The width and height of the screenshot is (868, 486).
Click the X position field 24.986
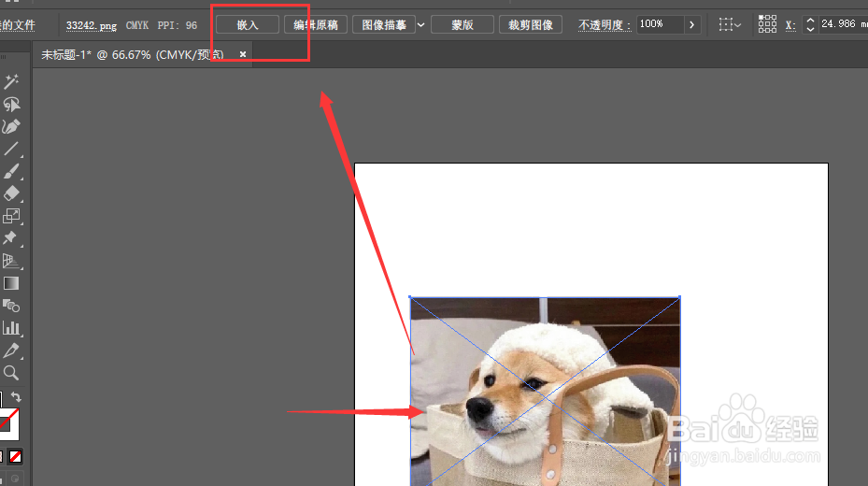pyautogui.click(x=843, y=23)
